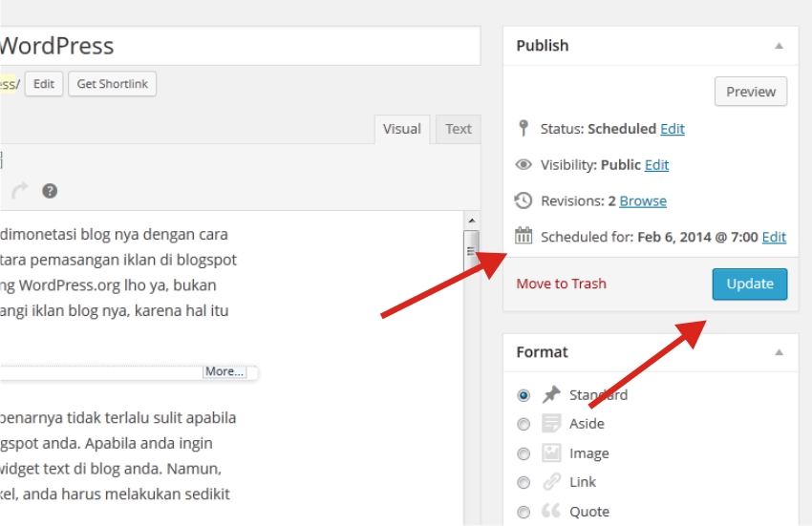Click the post title field containing WordPress
This screenshot has width=812, height=526.
pos(241,46)
